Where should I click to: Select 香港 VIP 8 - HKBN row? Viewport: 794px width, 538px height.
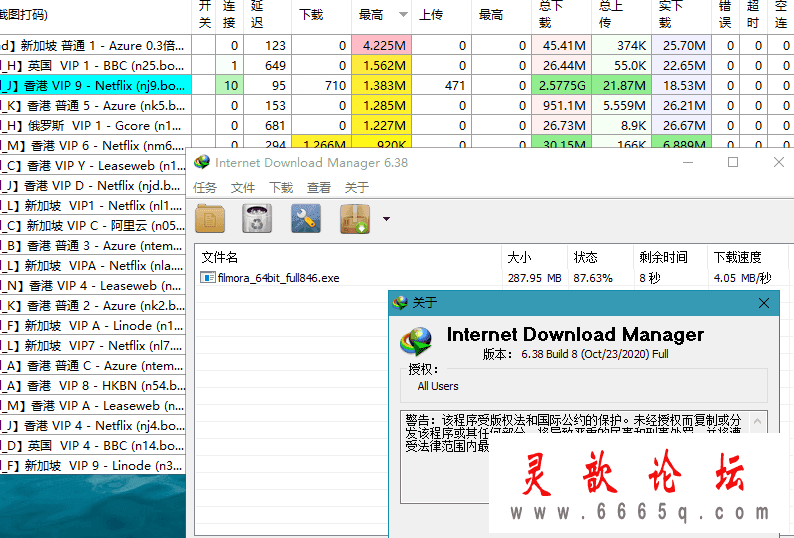(x=93, y=386)
